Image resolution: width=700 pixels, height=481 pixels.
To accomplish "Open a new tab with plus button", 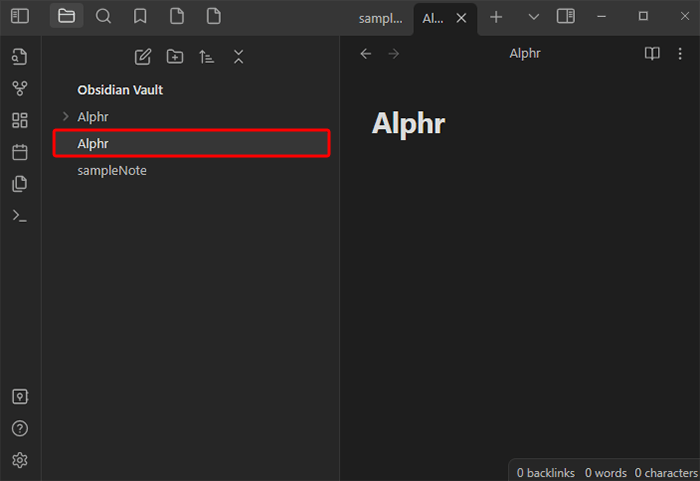I will tap(496, 17).
